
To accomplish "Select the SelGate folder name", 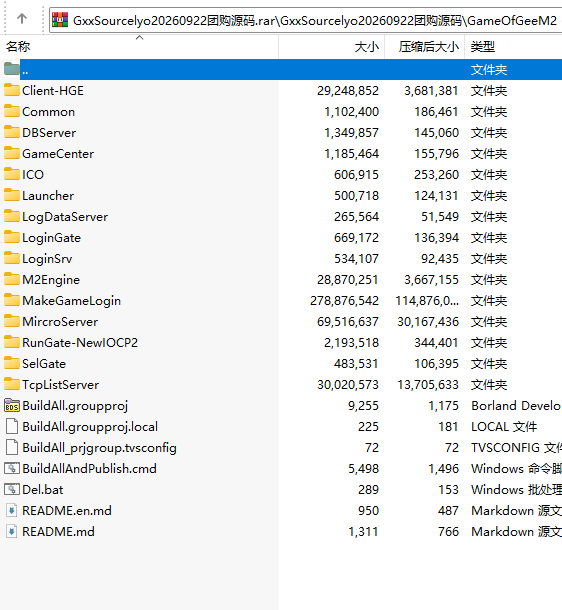I will tap(44, 364).
